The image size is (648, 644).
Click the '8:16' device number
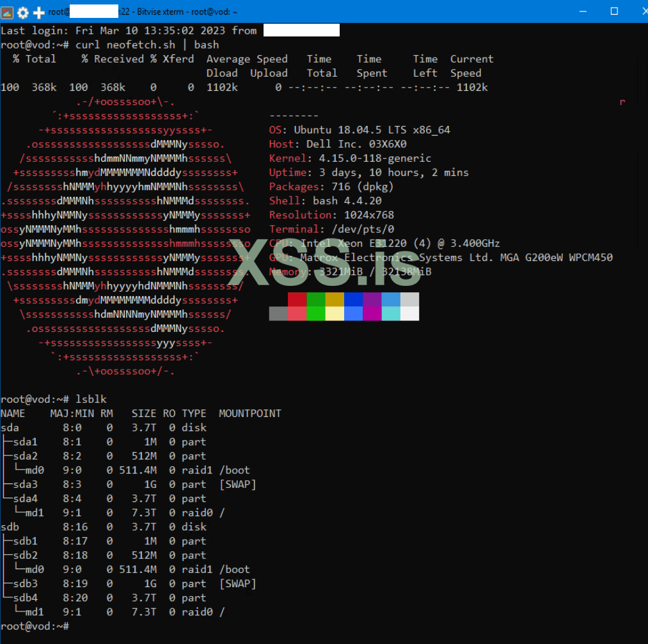click(75, 527)
